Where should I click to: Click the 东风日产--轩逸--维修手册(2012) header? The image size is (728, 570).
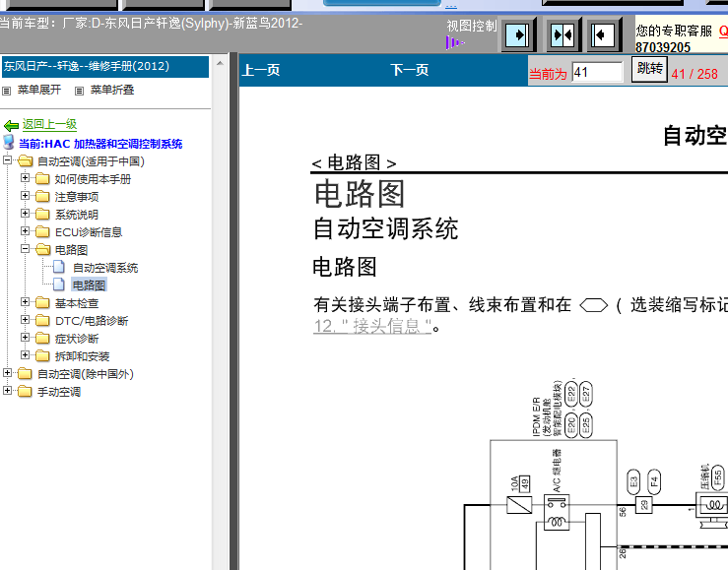(x=105, y=66)
